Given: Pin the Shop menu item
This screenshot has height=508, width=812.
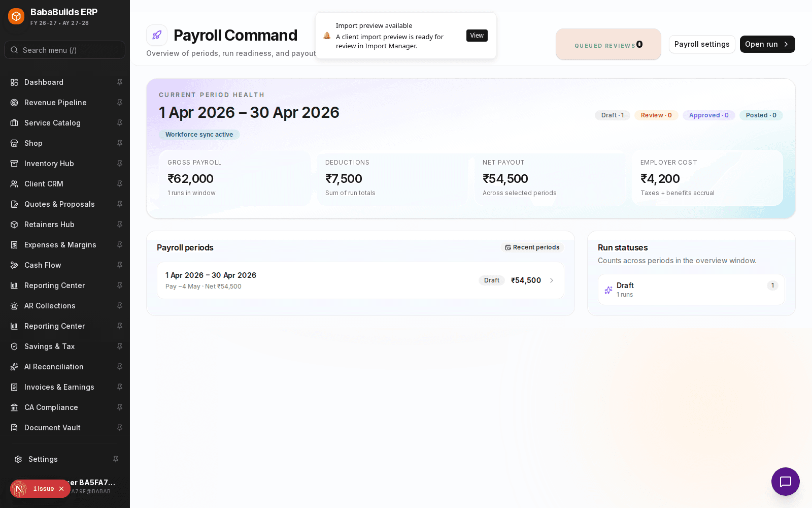Looking at the screenshot, I should tap(120, 143).
